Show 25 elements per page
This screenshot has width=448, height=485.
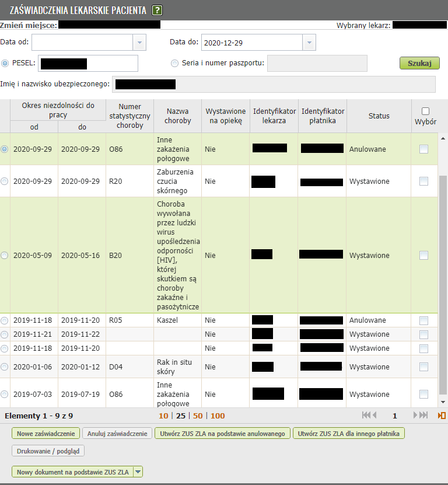click(181, 416)
